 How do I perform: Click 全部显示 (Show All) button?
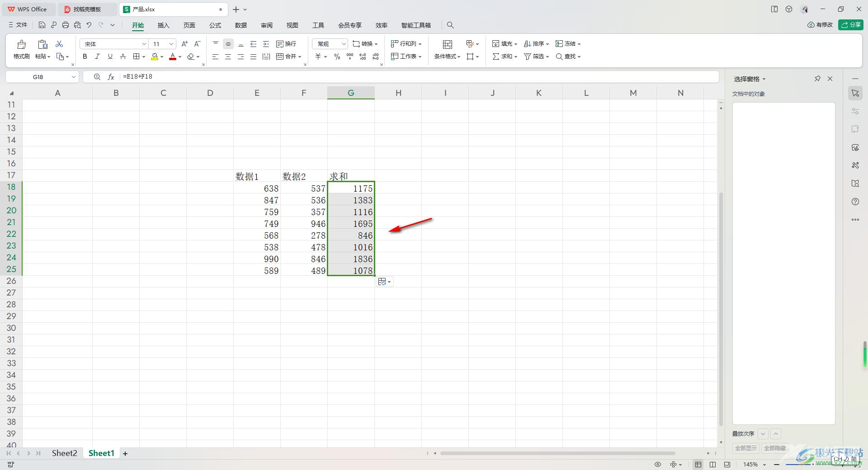point(746,448)
